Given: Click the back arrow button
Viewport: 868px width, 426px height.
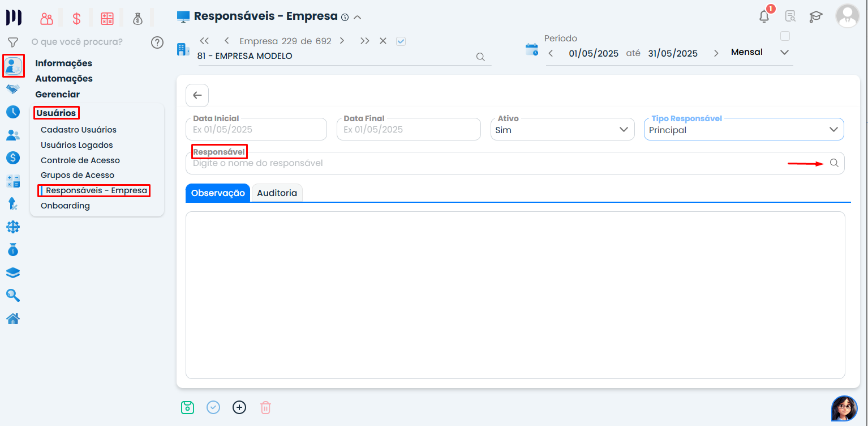Looking at the screenshot, I should [x=197, y=95].
